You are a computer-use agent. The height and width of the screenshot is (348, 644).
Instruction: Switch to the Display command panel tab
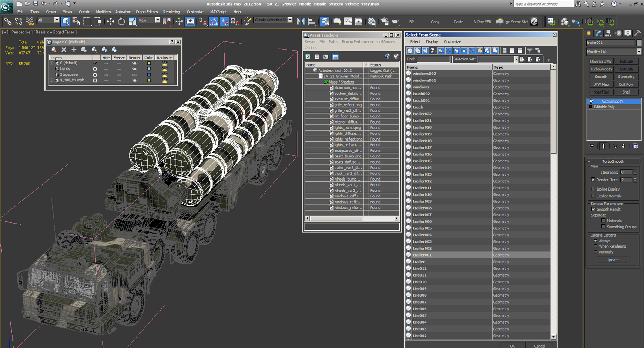click(x=627, y=33)
